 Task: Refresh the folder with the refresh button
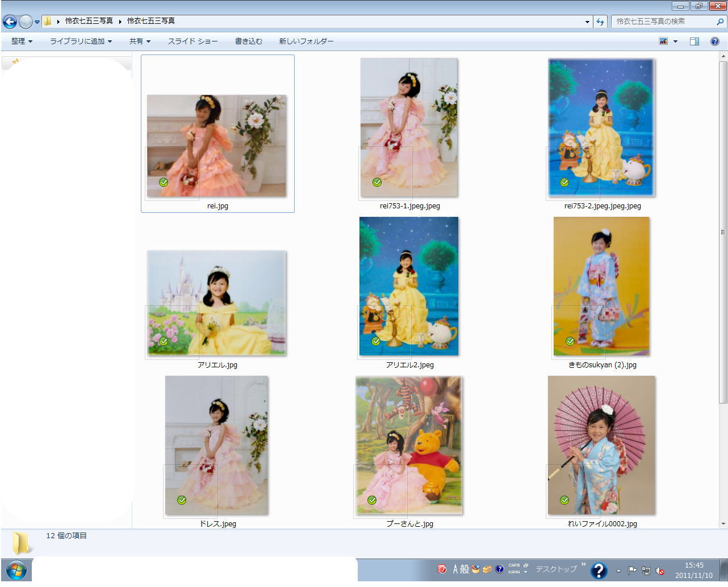600,22
